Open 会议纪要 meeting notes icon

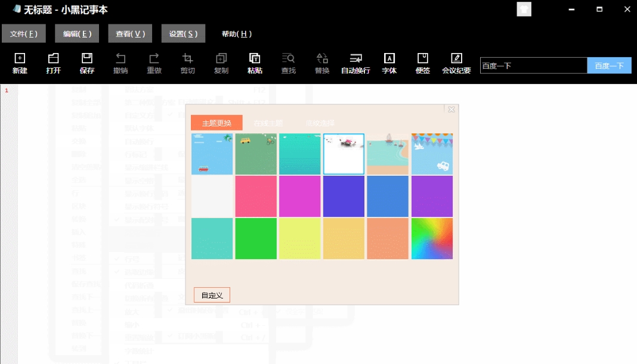point(456,63)
